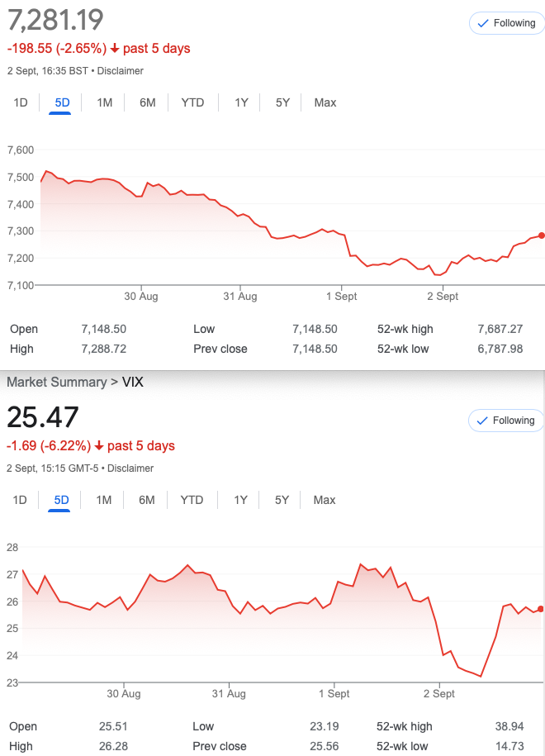Viewport: 545px width, 756px height.
Task: Click the checkmark icon in VIX Following
Action: 483,421
